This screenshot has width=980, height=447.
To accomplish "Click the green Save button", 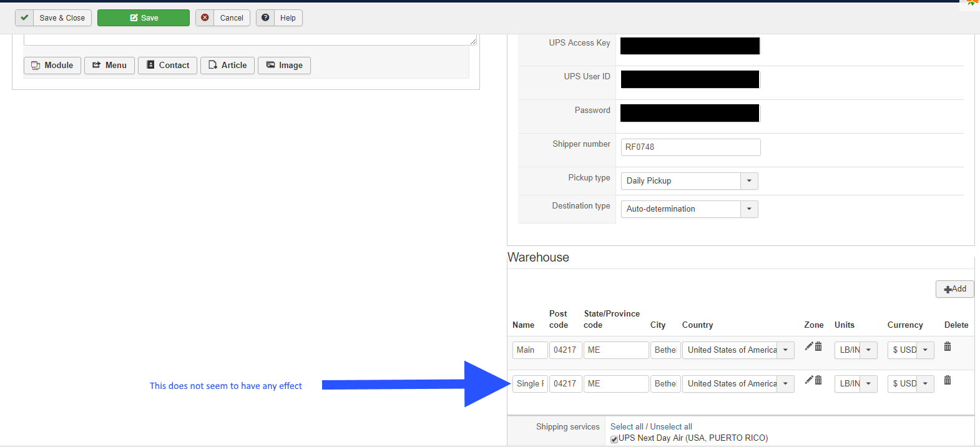I will [144, 18].
